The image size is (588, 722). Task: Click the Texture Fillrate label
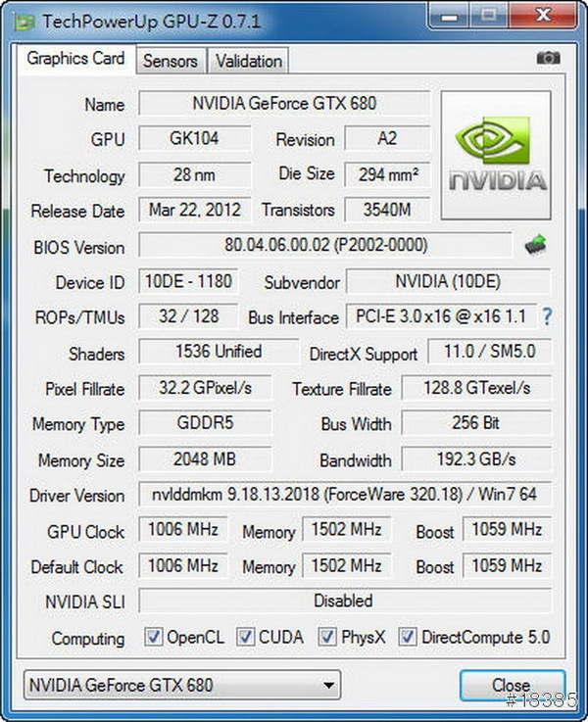(x=342, y=390)
